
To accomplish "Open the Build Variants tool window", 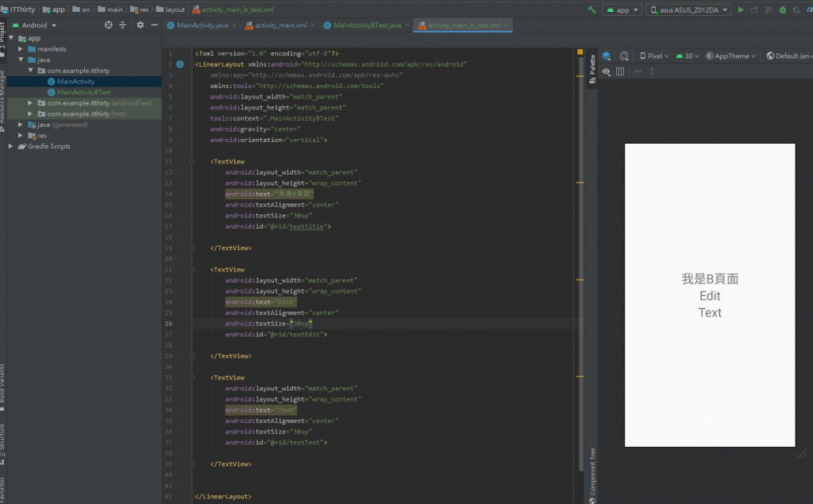I will 2,387.
